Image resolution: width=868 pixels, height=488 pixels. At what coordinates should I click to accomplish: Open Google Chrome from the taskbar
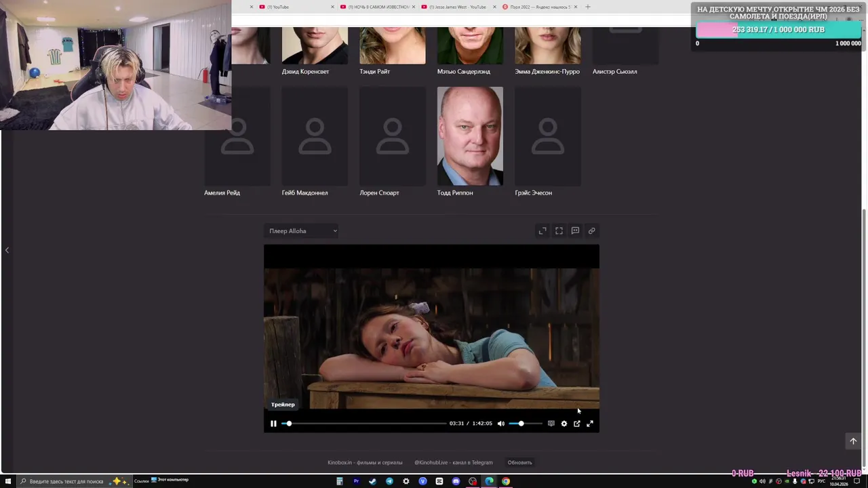click(x=506, y=481)
